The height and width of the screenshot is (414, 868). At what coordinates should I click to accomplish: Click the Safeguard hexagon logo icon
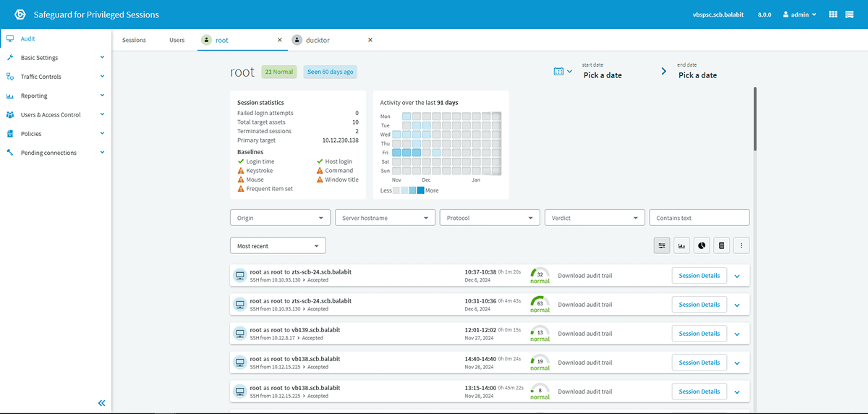pyautogui.click(x=20, y=14)
